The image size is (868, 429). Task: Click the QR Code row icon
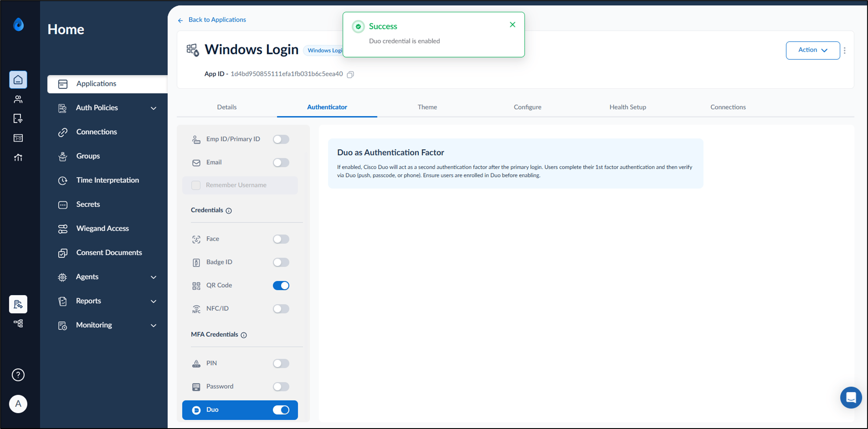click(x=196, y=286)
